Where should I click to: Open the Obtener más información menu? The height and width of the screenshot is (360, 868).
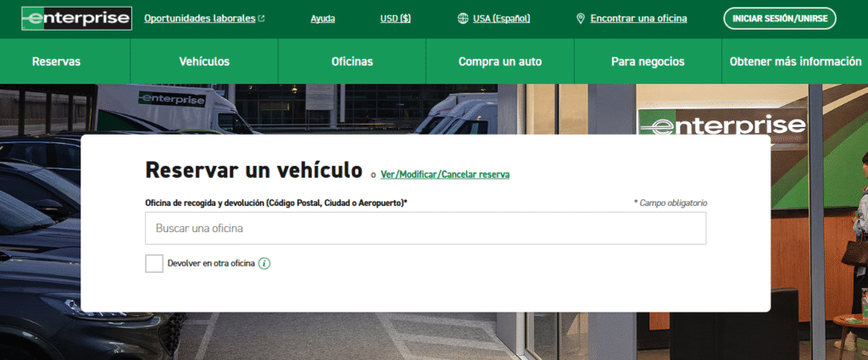[795, 61]
